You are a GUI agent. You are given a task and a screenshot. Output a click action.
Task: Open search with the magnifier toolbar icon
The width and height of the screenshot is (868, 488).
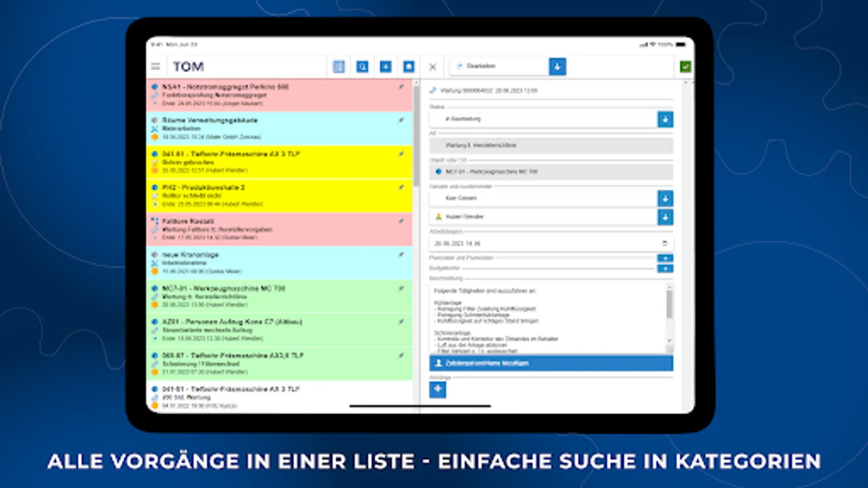[362, 67]
